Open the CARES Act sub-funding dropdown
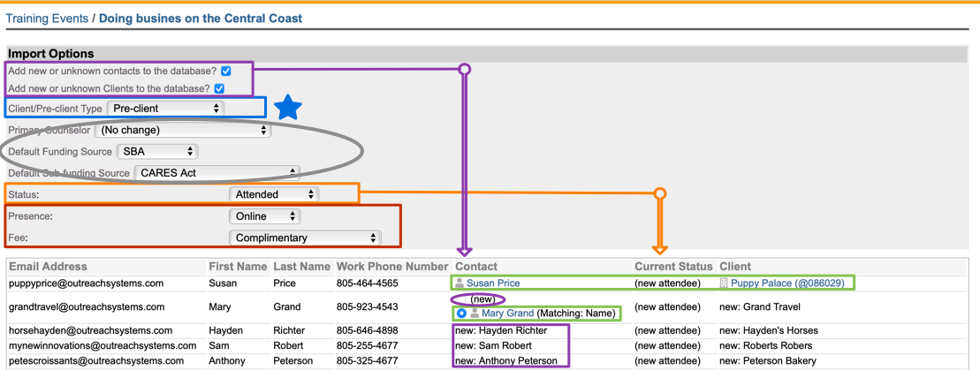980x370 pixels. (217, 173)
